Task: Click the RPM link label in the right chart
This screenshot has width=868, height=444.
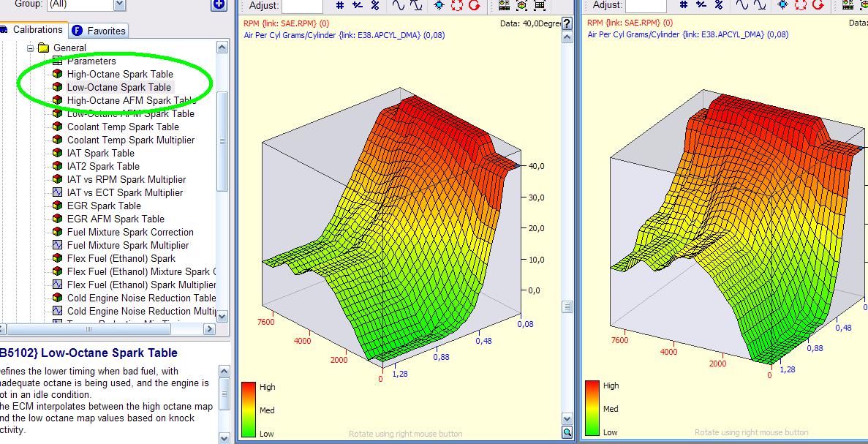Action: (630, 23)
